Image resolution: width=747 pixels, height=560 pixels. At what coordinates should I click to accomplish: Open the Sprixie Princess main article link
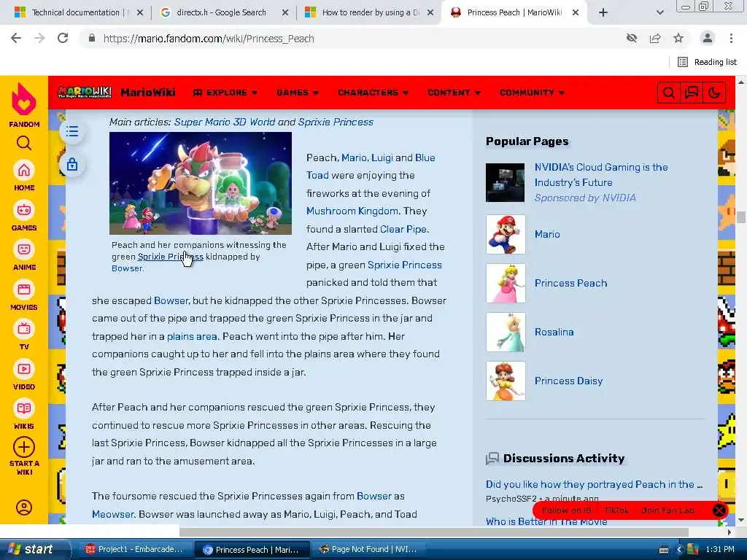(x=336, y=122)
